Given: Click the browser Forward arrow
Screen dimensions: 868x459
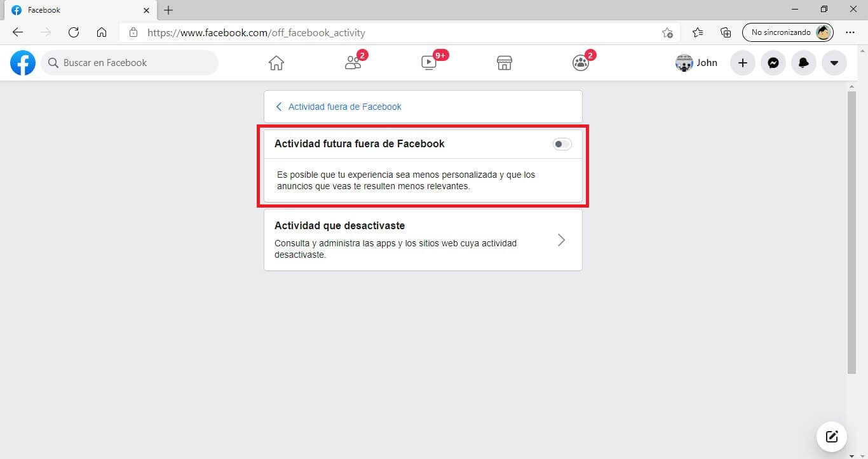Looking at the screenshot, I should (46, 32).
